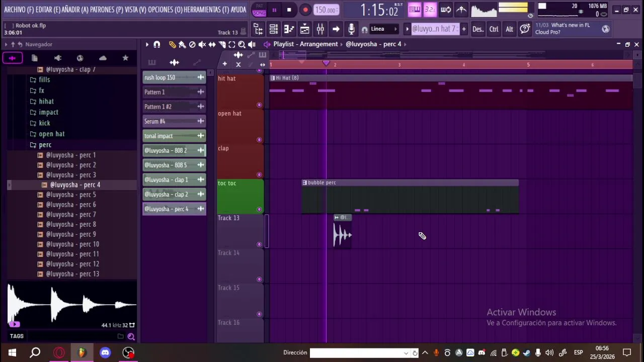The height and width of the screenshot is (362, 644).
Task: Select the browser waveform tab icon
Action: pyautogui.click(x=12, y=58)
